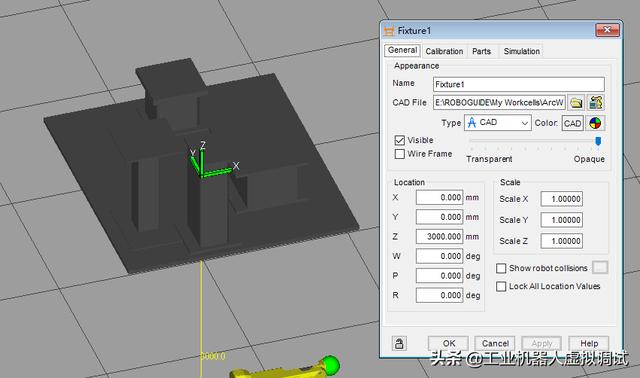The height and width of the screenshot is (378, 640).
Task: Switch to the Calibration tab
Action: 444,51
